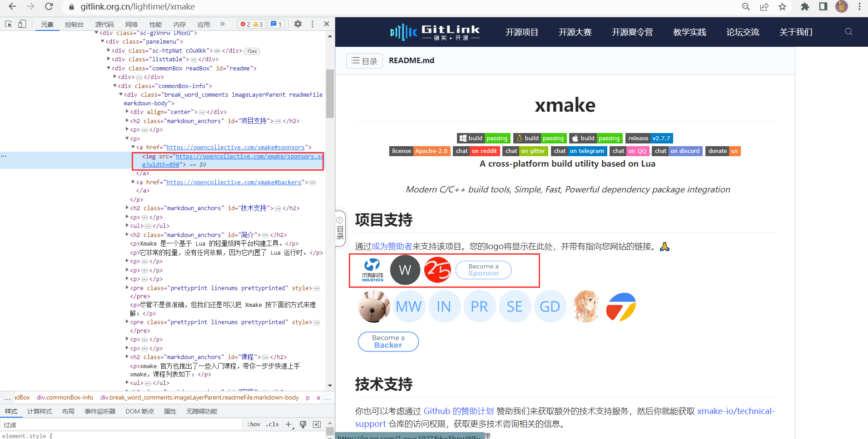
Task: Go back in browser history
Action: pyautogui.click(x=12, y=6)
